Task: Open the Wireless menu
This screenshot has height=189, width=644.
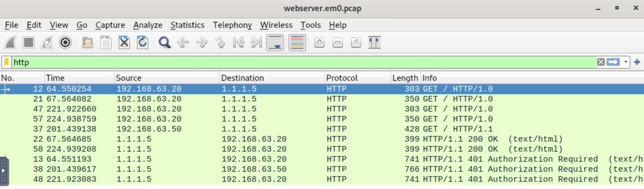Action: 276,25
